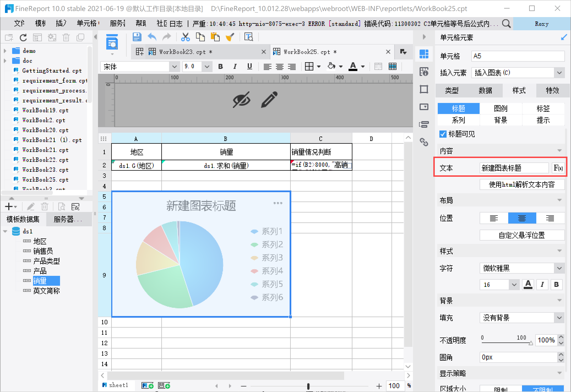Select right alignment for title position
The width and height of the screenshot is (571, 392).
550,218
